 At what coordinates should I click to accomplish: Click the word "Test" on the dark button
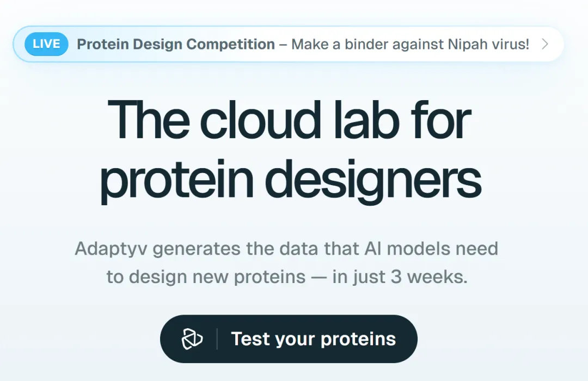coord(250,339)
